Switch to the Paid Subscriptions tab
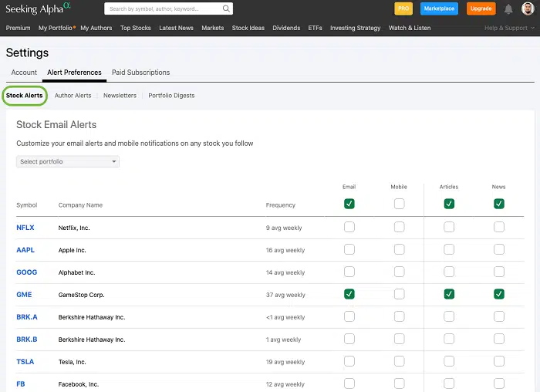The width and height of the screenshot is (540, 392). 140,73
